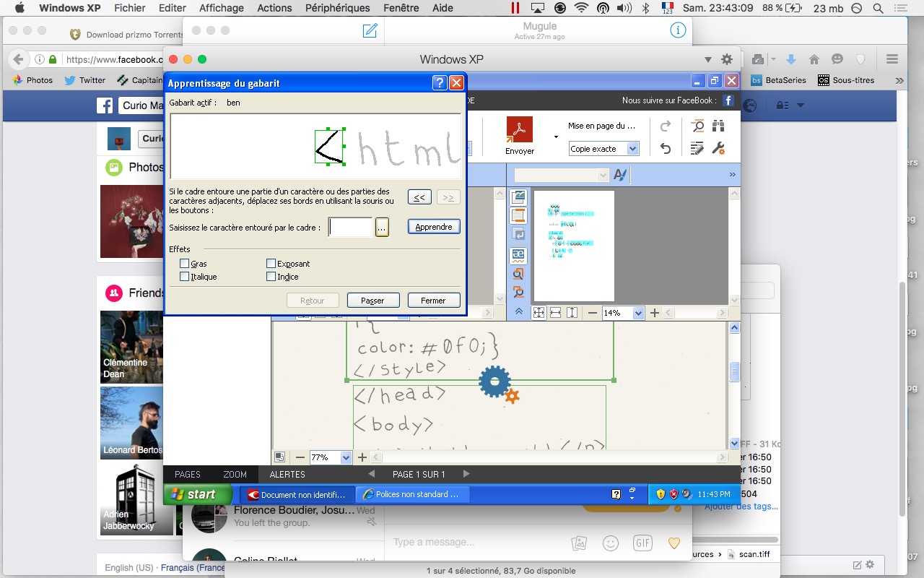The image size is (924, 578).
Task: Tick the Exposant checkbox
Action: 271,264
